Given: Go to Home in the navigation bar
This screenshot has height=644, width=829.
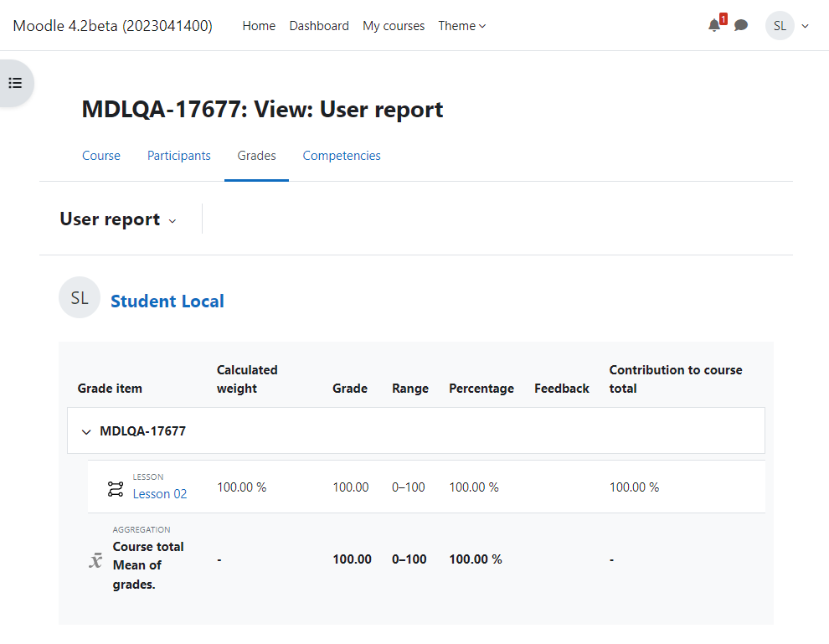Looking at the screenshot, I should coord(259,26).
